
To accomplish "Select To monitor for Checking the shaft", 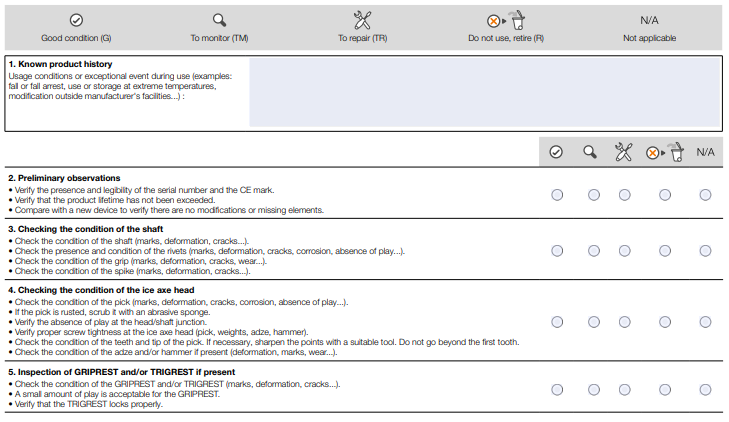I will pos(594,250).
